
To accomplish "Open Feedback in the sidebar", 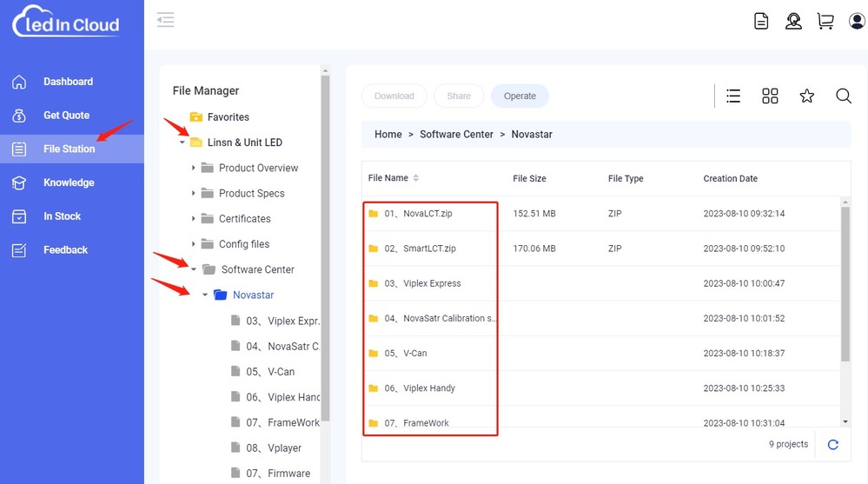I will click(x=65, y=250).
